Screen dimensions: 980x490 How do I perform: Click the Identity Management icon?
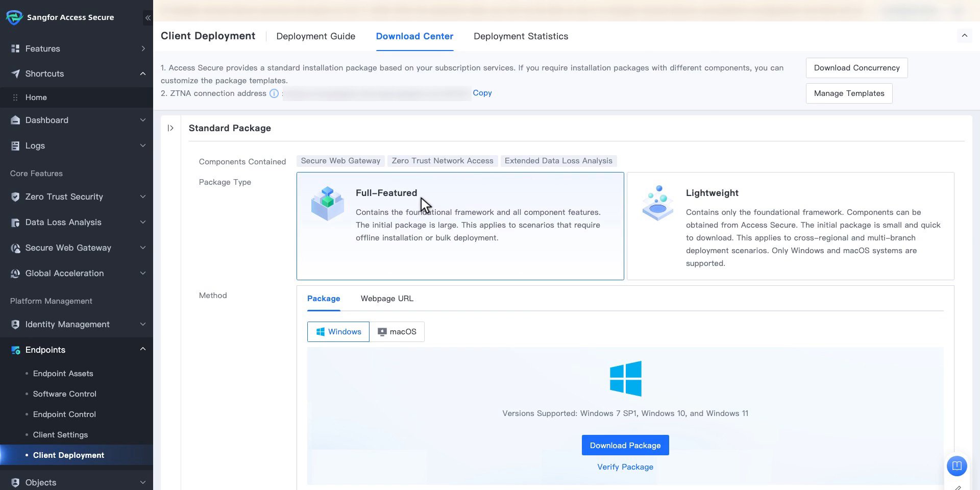15,324
